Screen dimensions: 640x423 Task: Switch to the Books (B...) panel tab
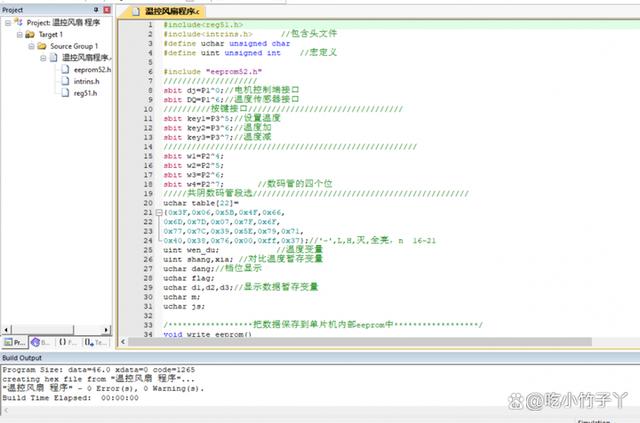coord(41,342)
